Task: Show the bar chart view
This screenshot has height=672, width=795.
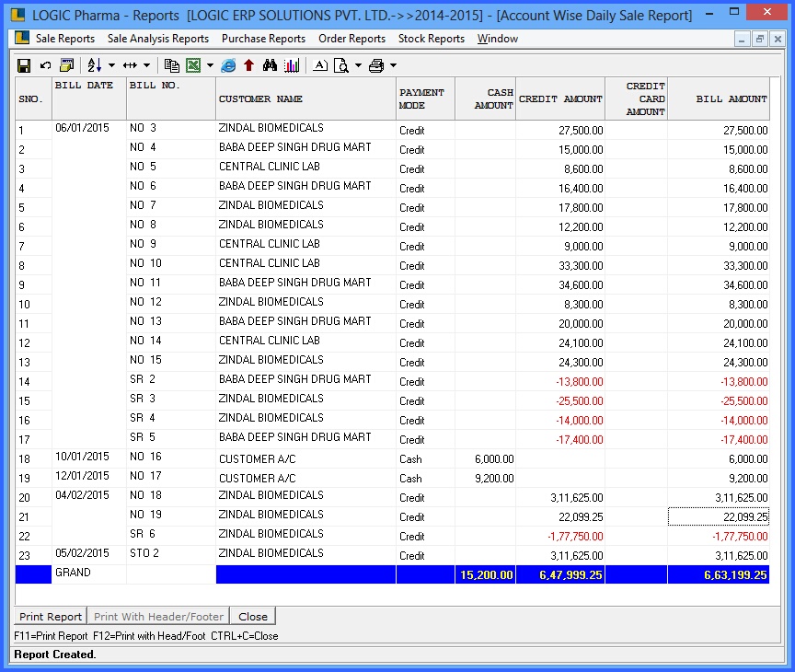Action: [x=292, y=64]
